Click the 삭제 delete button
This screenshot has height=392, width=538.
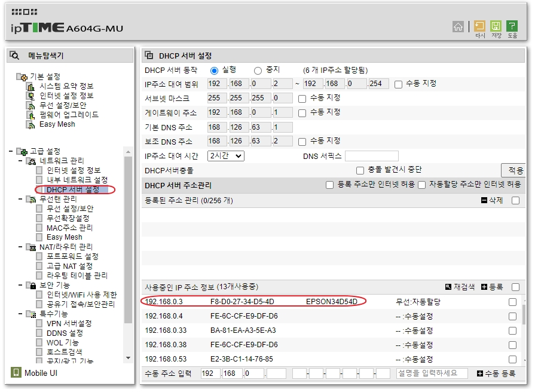pyautogui.click(x=492, y=200)
